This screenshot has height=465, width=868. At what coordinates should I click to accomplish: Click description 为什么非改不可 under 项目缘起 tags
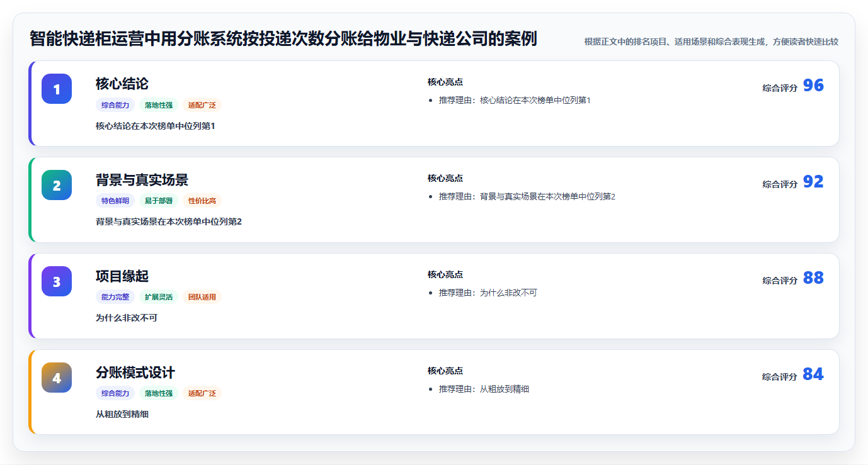coord(127,318)
